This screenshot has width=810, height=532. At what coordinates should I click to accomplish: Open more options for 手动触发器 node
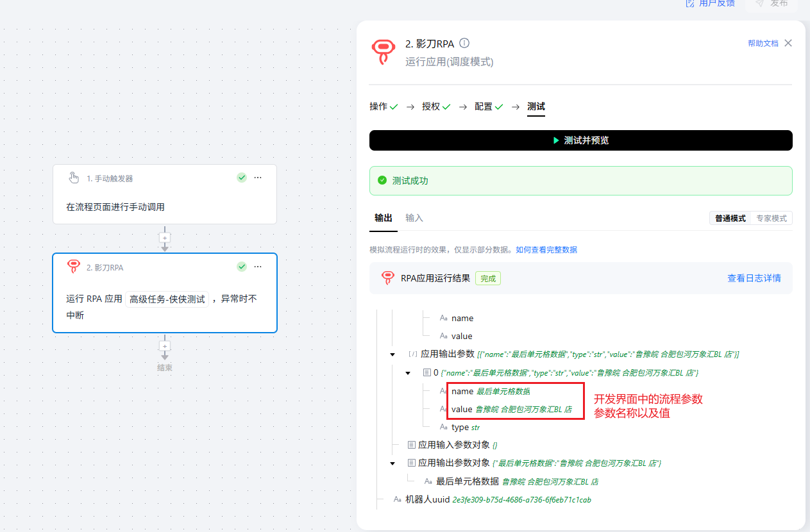pyautogui.click(x=258, y=178)
